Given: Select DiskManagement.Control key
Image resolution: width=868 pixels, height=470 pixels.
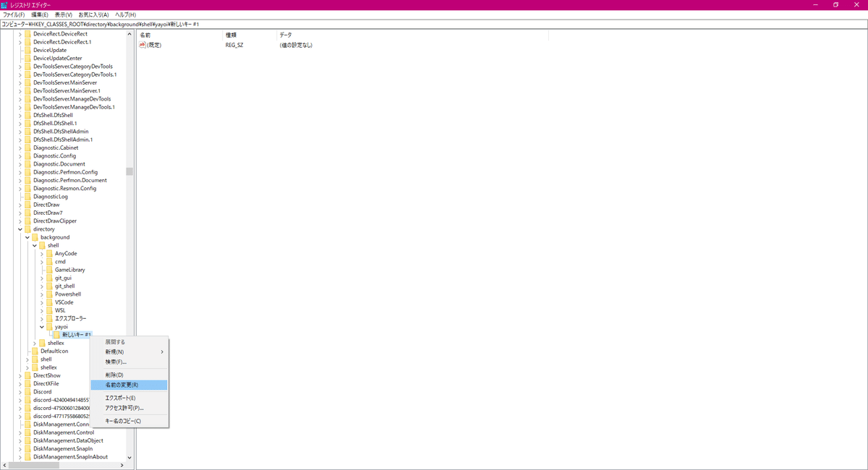Looking at the screenshot, I should click(64, 432).
